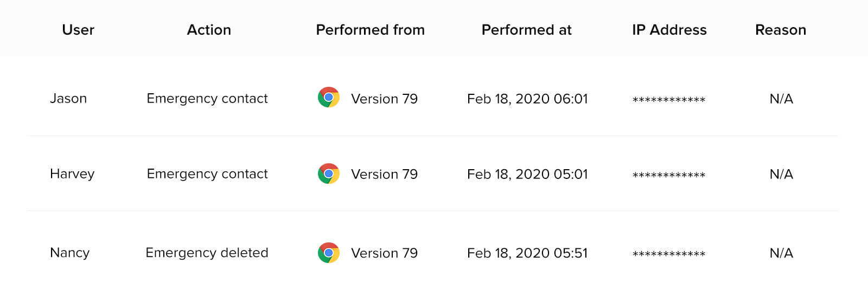Click the Feb 18, 2020 06:01 timestamp

pos(527,99)
